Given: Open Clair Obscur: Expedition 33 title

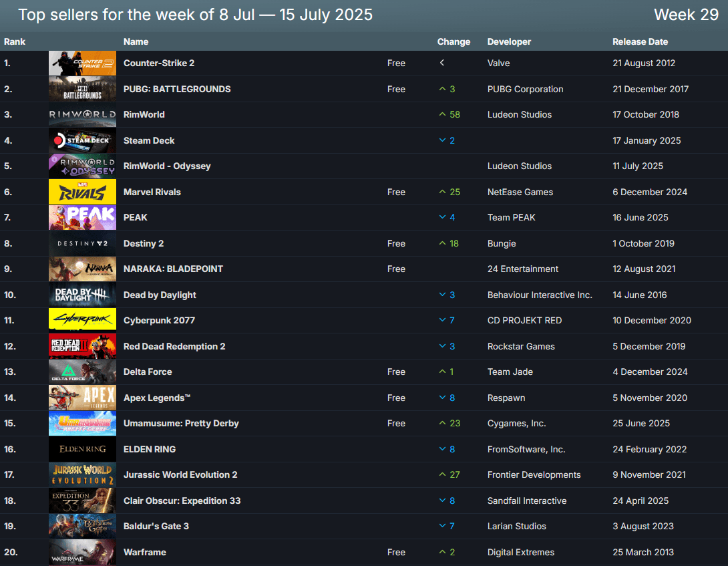Looking at the screenshot, I should click(182, 501).
